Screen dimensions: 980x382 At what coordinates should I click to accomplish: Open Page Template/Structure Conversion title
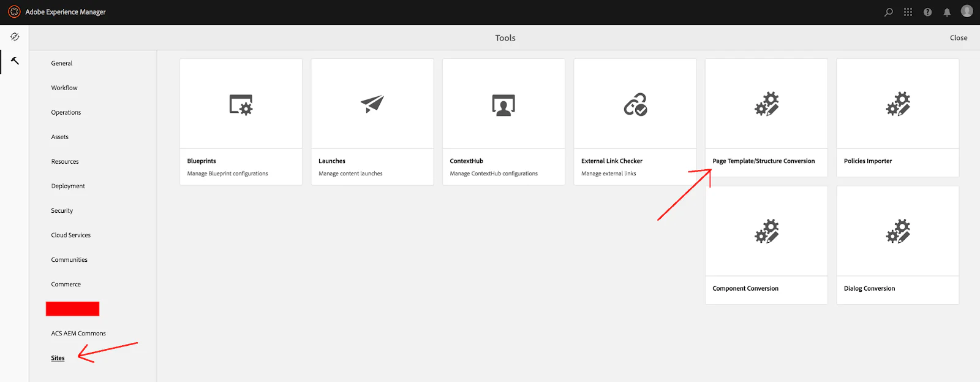pos(764,161)
